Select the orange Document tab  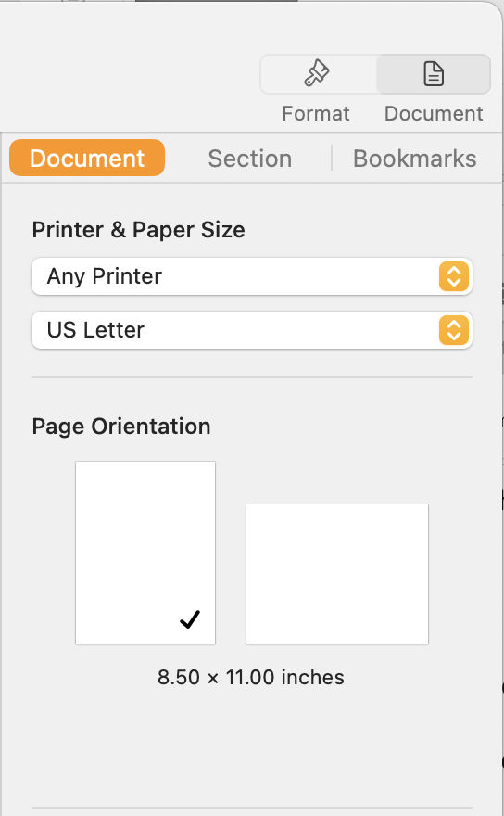coord(87,158)
